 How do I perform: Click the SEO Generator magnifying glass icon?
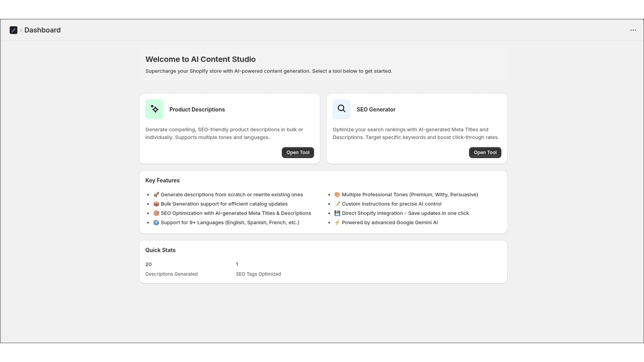(x=341, y=109)
